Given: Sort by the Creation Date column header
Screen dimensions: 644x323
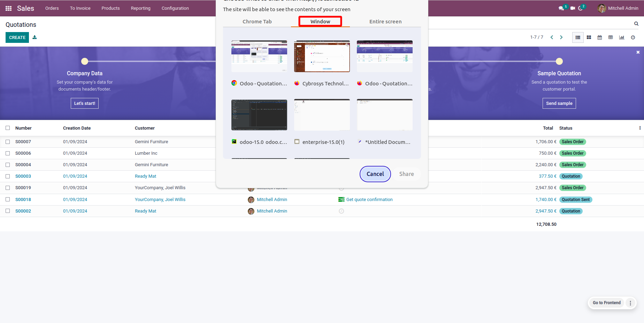Looking at the screenshot, I should pos(77,128).
